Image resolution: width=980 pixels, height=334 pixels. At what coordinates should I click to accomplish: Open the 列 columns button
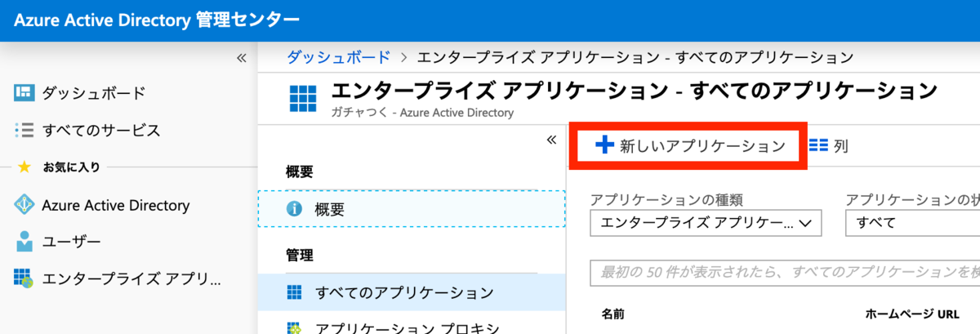(829, 146)
